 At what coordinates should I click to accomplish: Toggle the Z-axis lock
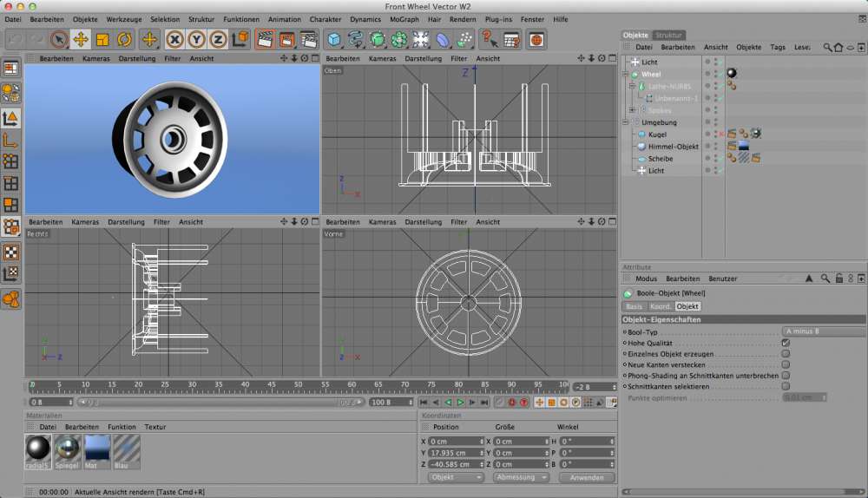(x=218, y=39)
